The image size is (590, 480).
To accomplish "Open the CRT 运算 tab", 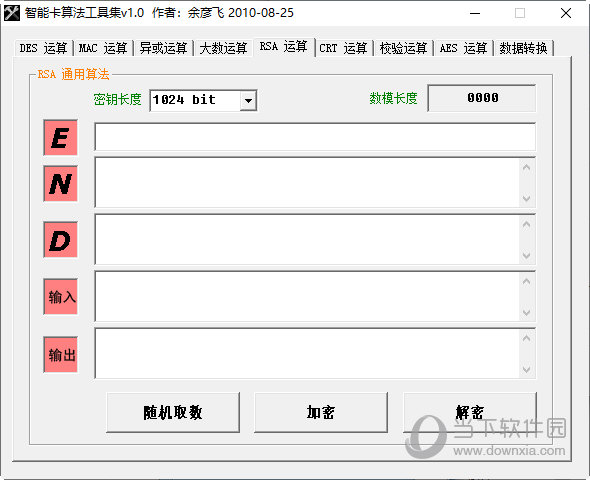I will pos(344,49).
